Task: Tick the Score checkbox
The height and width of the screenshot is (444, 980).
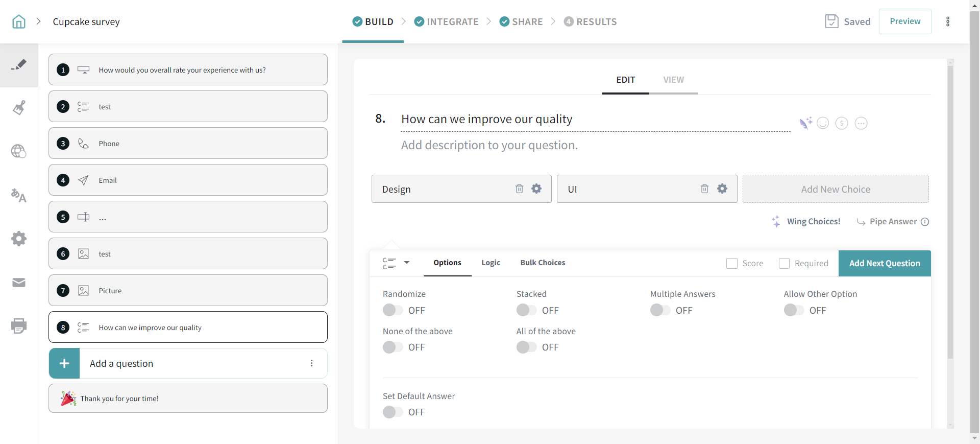Action: (732, 263)
